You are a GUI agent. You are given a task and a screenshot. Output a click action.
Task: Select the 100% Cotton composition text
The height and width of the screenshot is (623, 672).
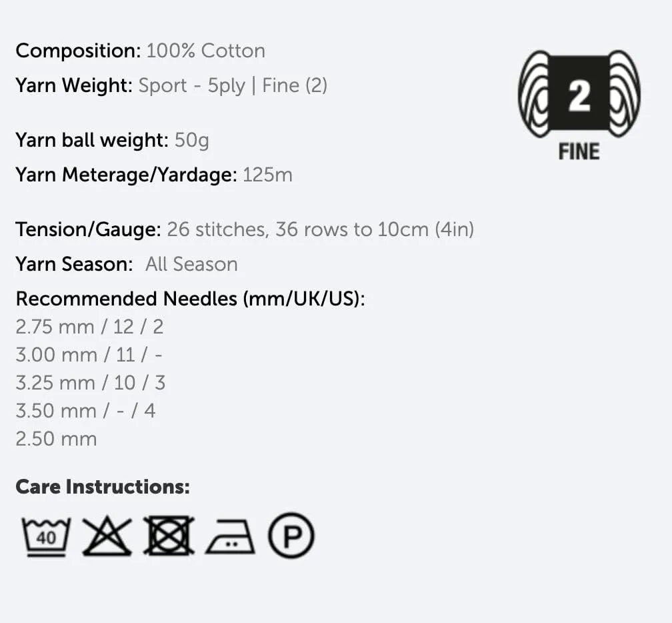(206, 51)
